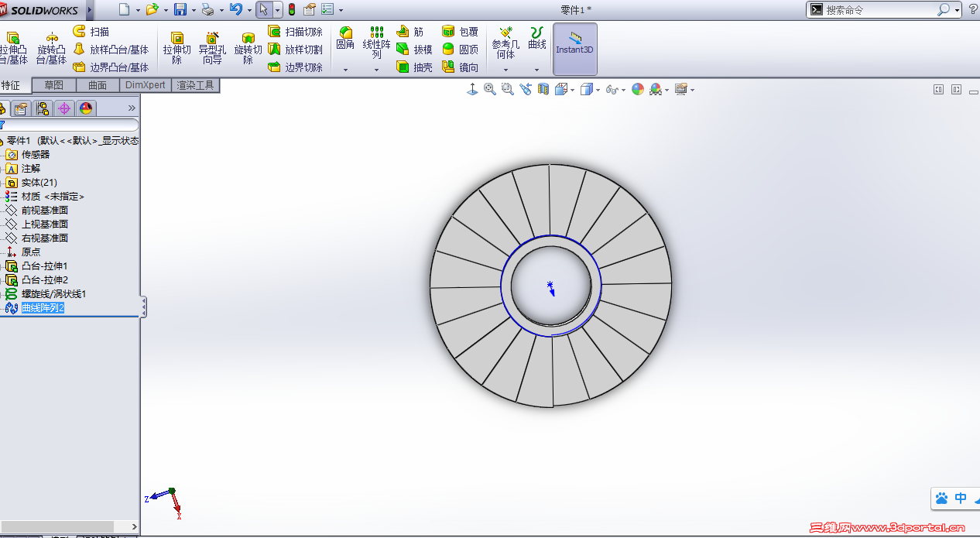Select 放样切割 lofted cut tool

pyautogui.click(x=295, y=50)
